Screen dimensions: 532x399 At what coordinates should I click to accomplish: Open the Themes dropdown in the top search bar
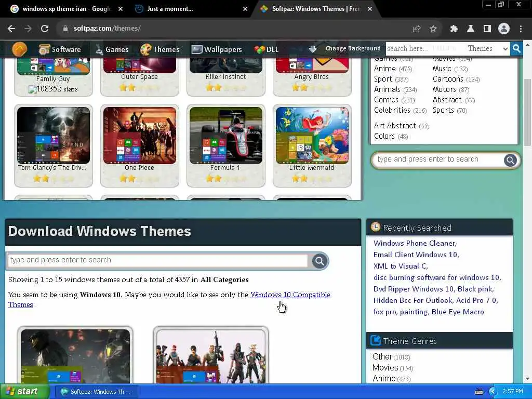coord(487,48)
